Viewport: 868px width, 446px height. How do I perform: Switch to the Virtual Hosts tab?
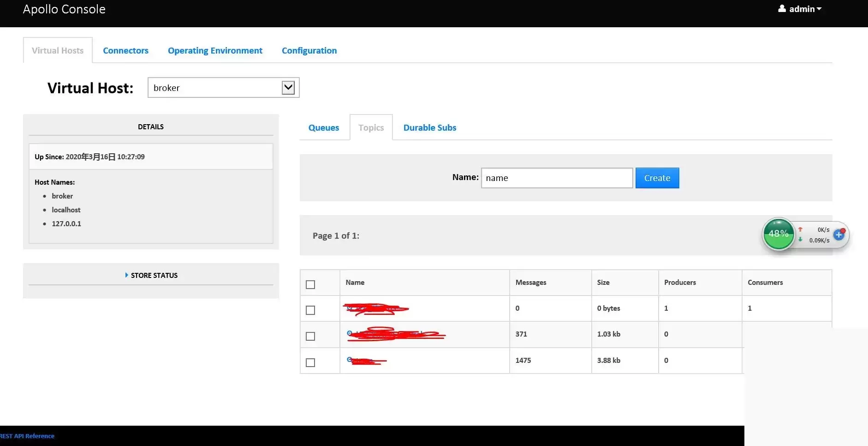58,50
